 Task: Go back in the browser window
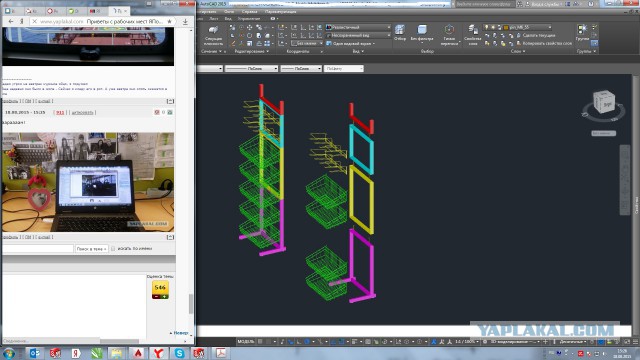tap(11, 21)
